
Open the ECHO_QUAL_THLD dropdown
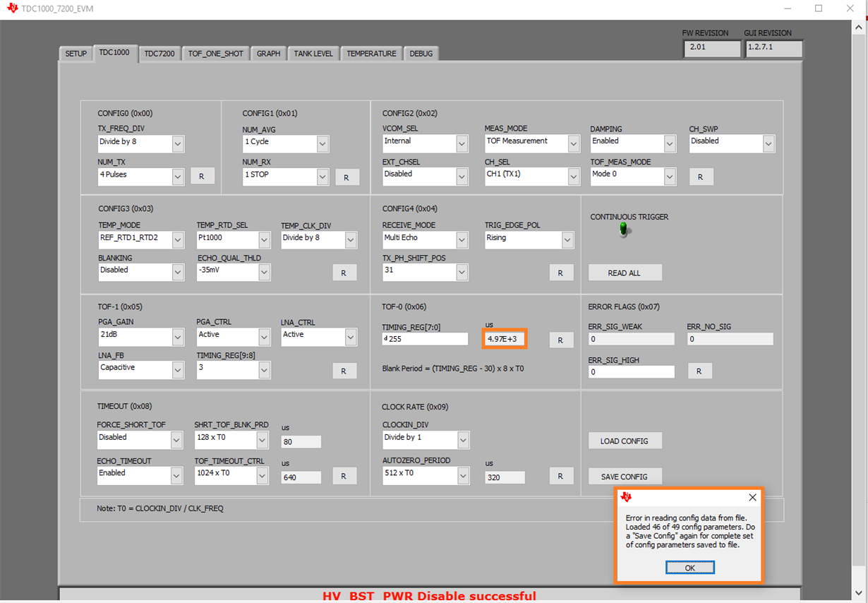(x=264, y=273)
